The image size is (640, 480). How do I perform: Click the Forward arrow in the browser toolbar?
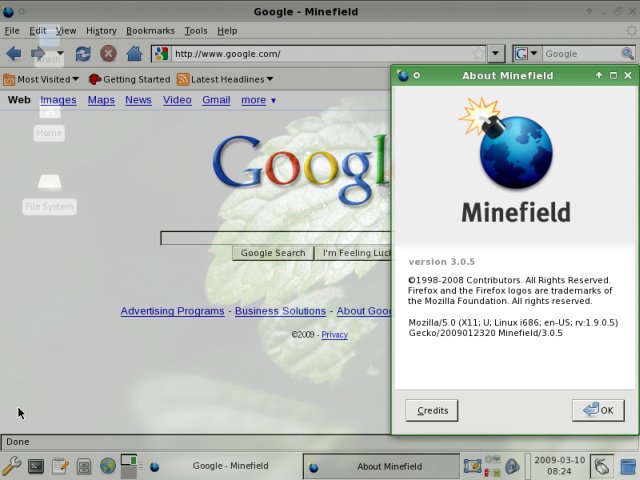tap(39, 53)
